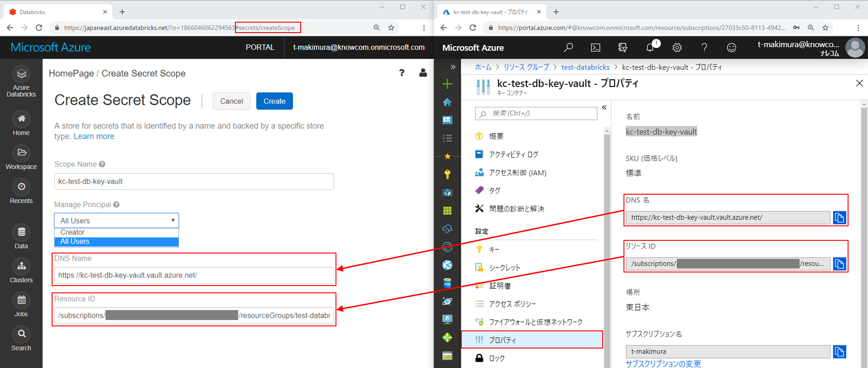Select プロパティ in key vault menu

coord(532,340)
